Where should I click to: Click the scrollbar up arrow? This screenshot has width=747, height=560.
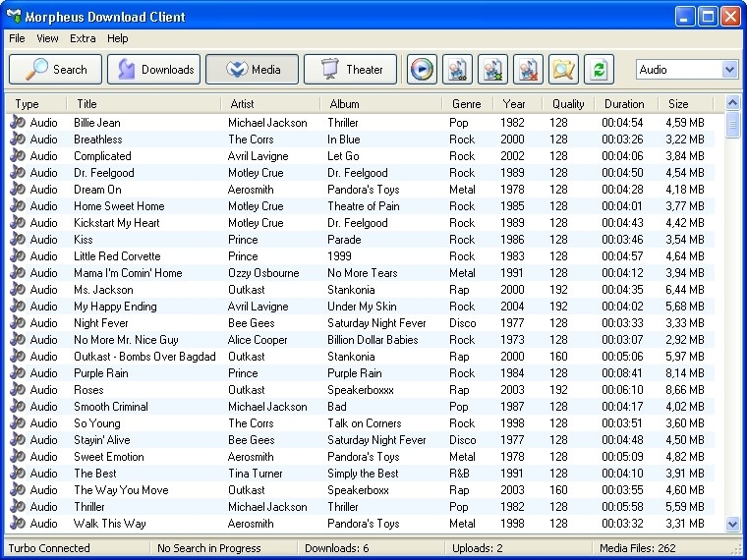coord(732,102)
